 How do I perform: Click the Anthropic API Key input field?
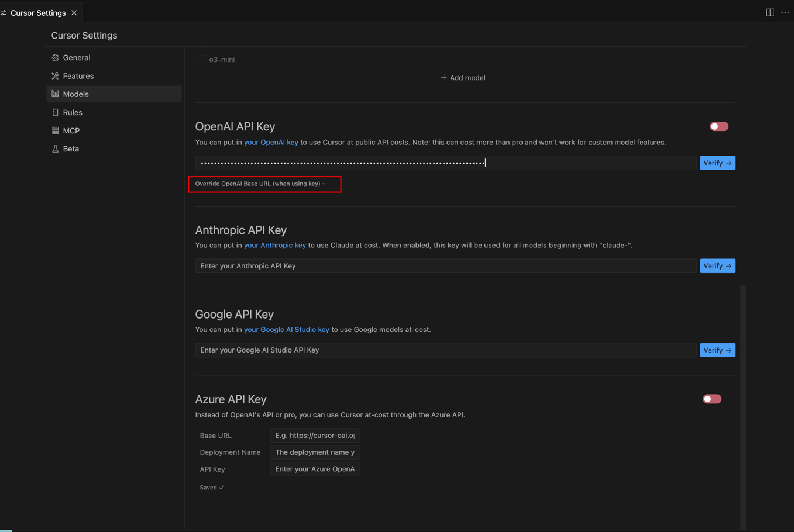446,266
